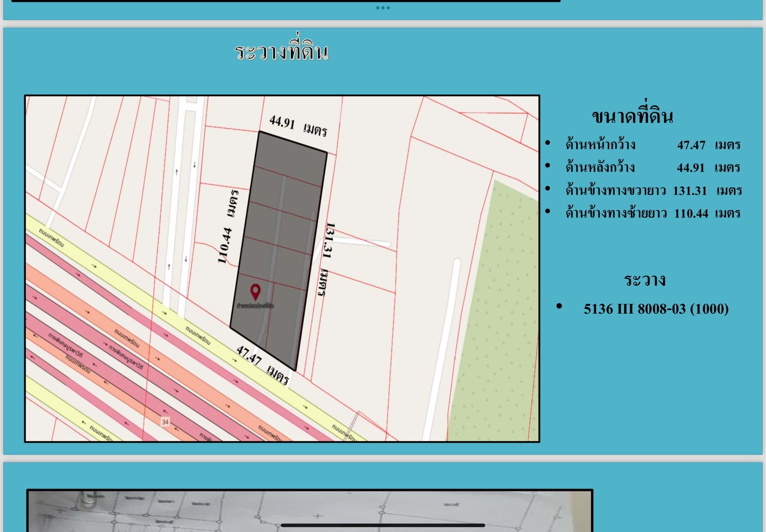Viewport: 766px width, 532px height.
Task: Open the survey document image at bottom
Action: (x=310, y=510)
